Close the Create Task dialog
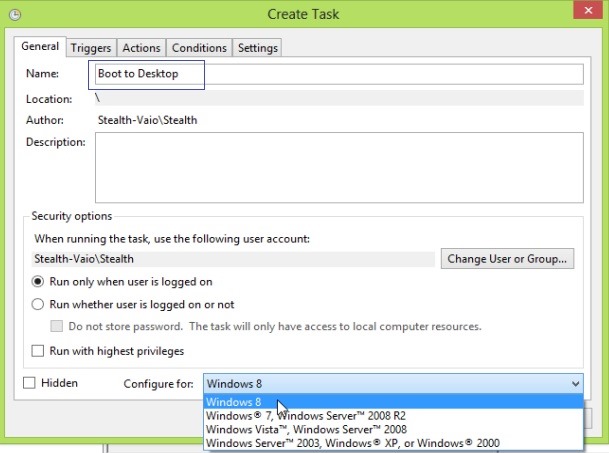Image resolution: width=609 pixels, height=453 pixels. point(588,10)
